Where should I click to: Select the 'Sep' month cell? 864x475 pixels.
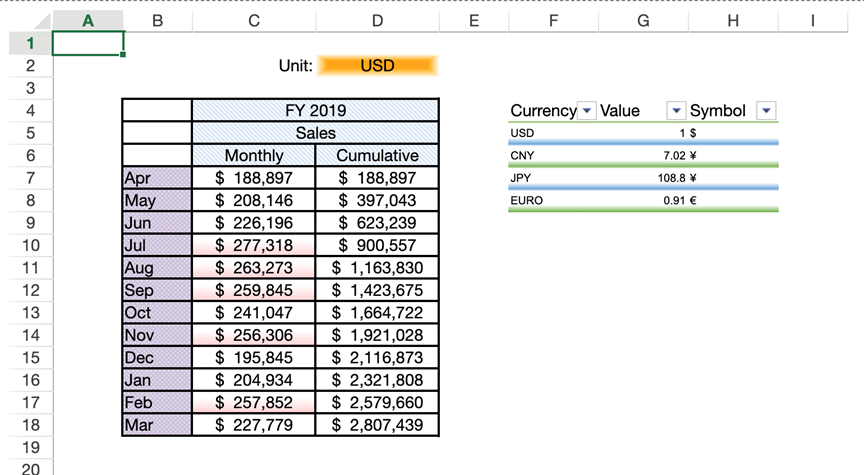[x=157, y=290]
